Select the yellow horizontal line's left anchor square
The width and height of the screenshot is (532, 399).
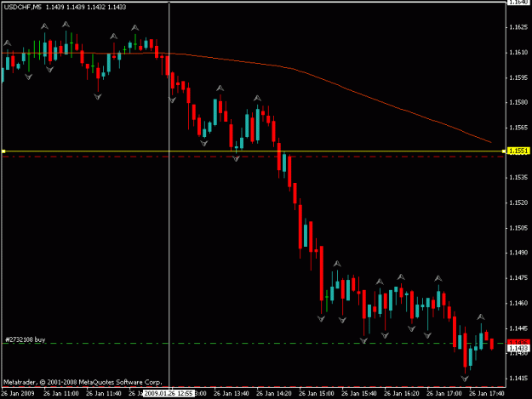click(3, 151)
